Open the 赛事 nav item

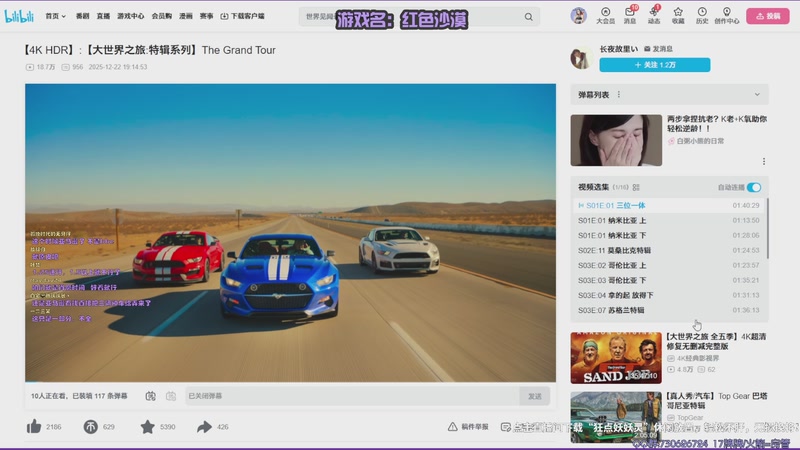tap(207, 16)
